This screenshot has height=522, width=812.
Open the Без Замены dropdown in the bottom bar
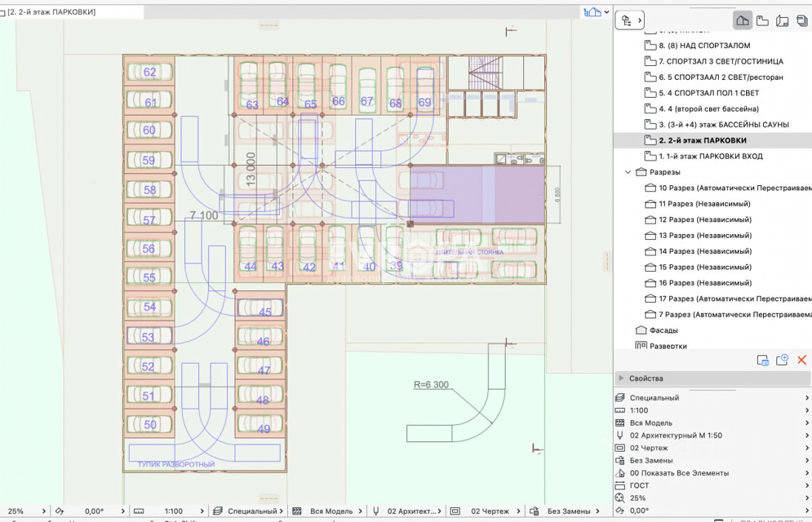click(x=568, y=511)
